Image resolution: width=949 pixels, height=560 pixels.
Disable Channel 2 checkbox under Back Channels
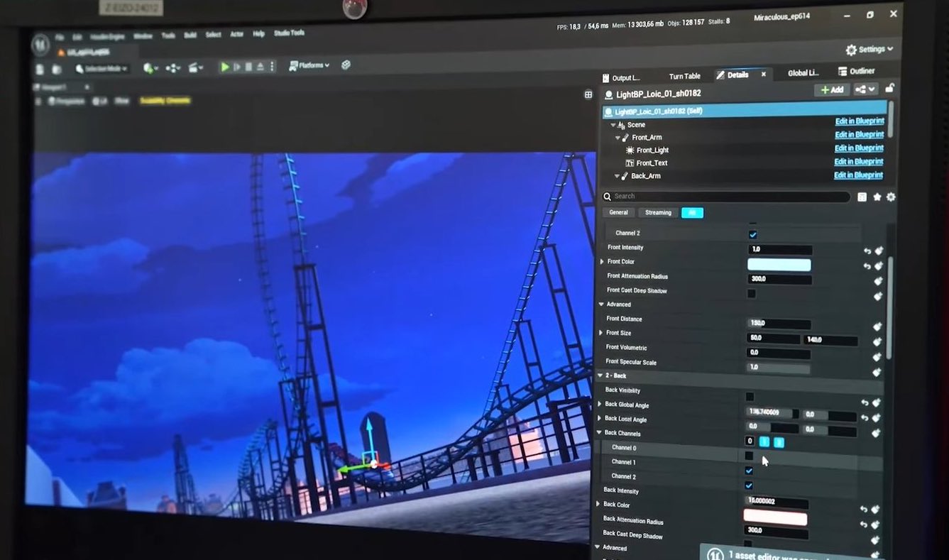pos(749,485)
